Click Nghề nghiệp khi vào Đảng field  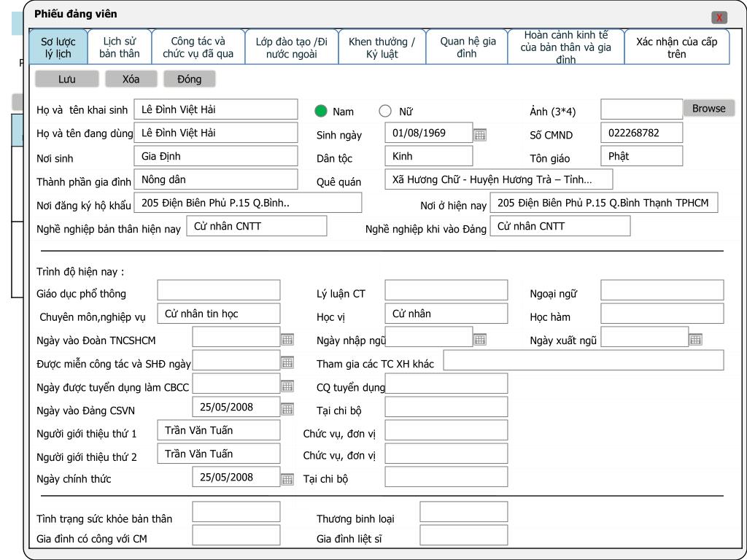pos(560,226)
